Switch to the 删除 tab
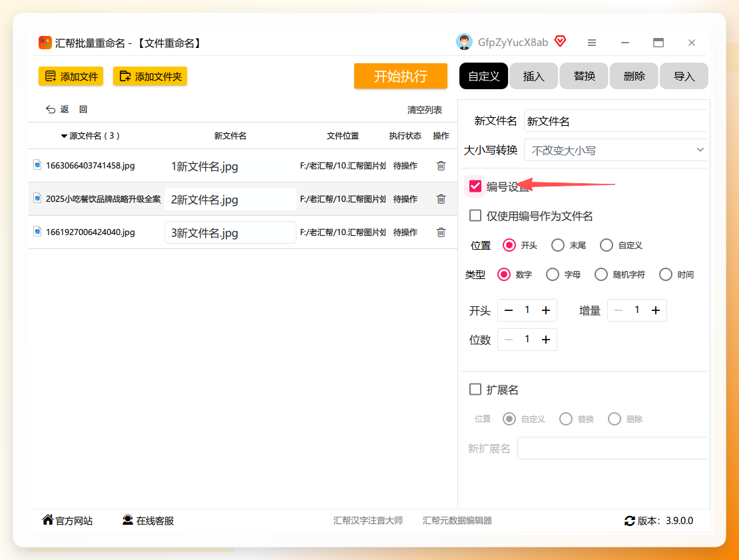The height and width of the screenshot is (560, 739). coord(634,76)
